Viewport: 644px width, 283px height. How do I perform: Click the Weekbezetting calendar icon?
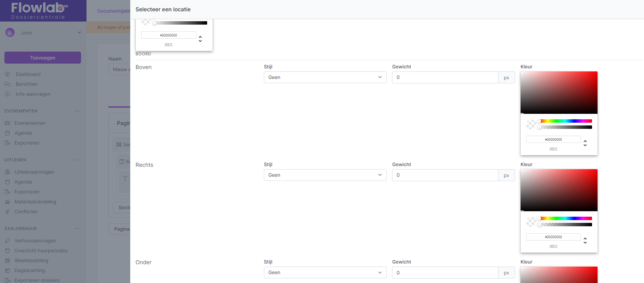[x=8, y=260]
